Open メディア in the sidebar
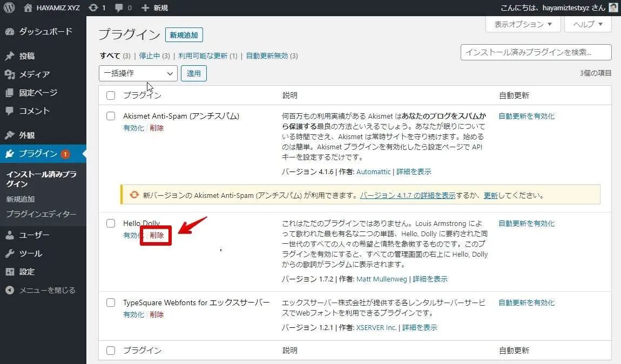Viewport: 621px width, 364px height. tap(34, 74)
